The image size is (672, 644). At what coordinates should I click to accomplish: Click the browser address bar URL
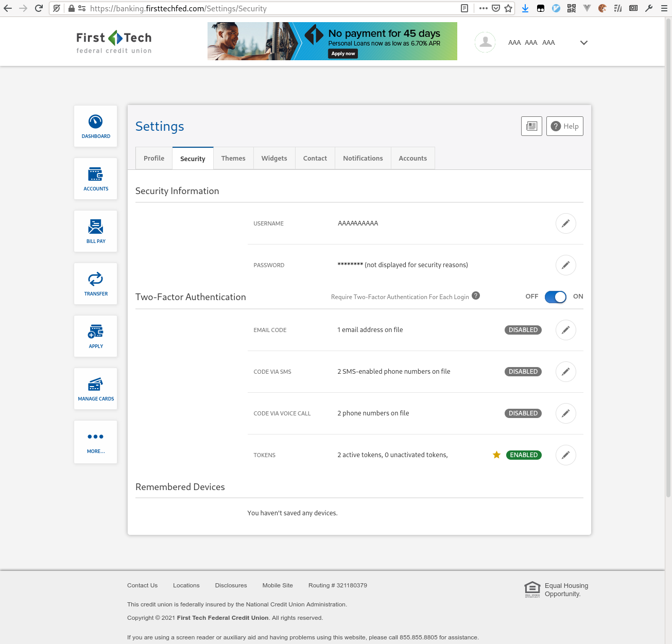click(178, 8)
